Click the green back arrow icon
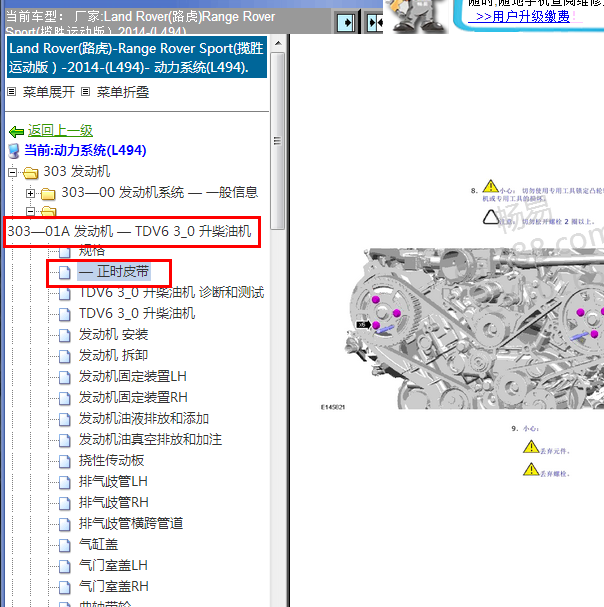Image resolution: width=604 pixels, height=607 pixels. click(16, 132)
